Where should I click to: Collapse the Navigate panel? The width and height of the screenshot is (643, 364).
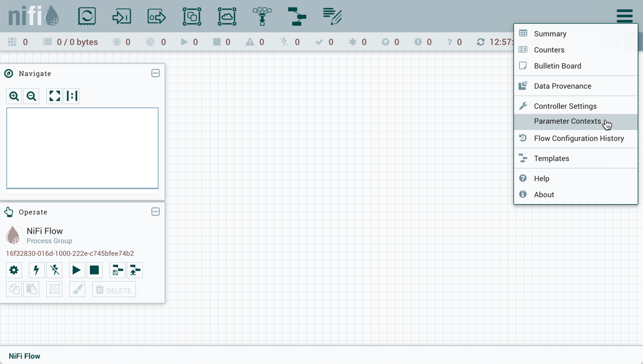155,73
